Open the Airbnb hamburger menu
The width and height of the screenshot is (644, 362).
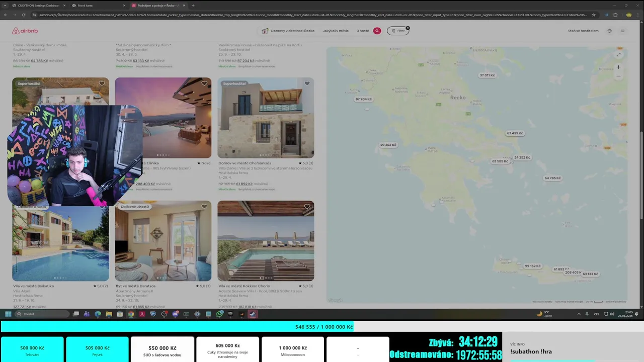coord(622,31)
